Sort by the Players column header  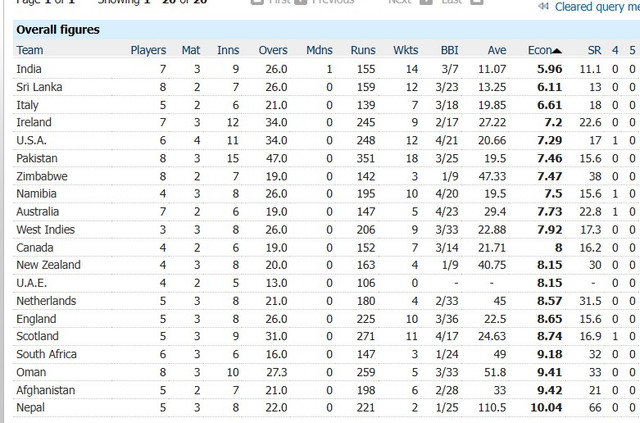pos(148,50)
